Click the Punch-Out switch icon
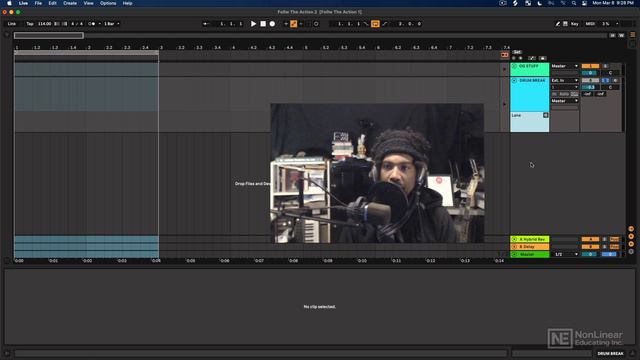This screenshot has height=360, width=640. (384, 24)
